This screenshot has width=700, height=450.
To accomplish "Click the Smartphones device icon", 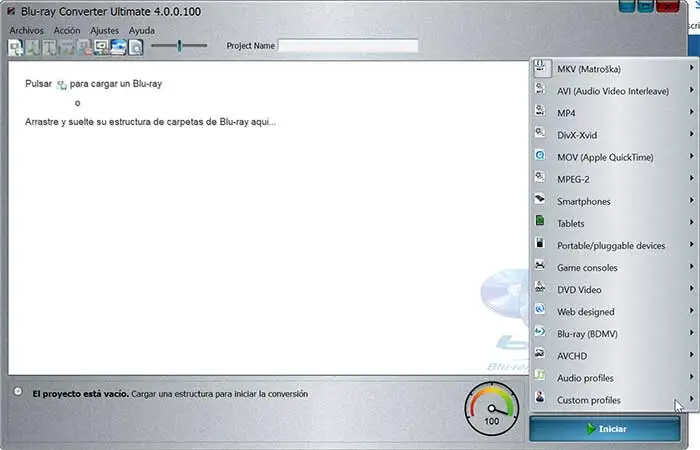I will tap(540, 199).
